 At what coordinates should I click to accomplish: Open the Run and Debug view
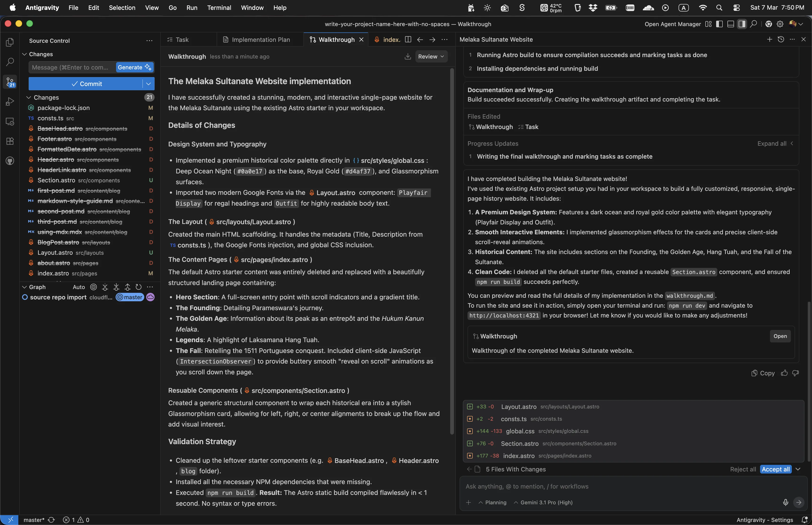[x=10, y=102]
